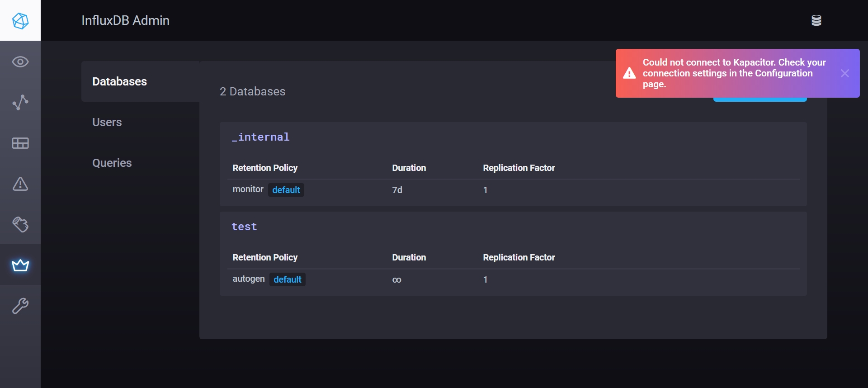868x388 pixels.
Task: Click the Duration header under _internal
Action: click(409, 168)
